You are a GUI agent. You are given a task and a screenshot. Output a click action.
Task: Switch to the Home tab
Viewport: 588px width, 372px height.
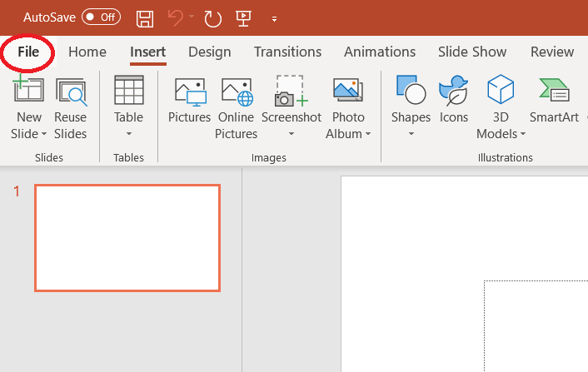tap(87, 52)
